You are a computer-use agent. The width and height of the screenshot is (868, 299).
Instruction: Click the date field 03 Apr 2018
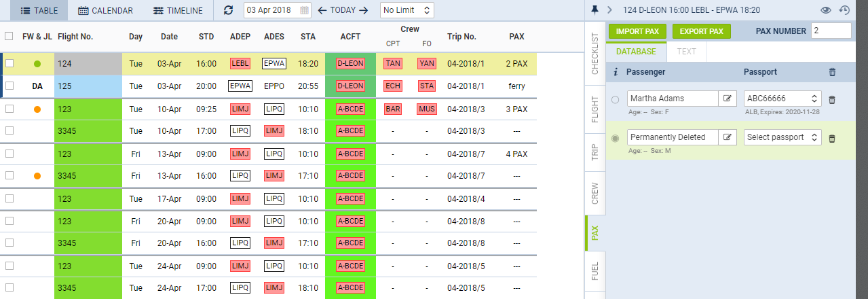(x=277, y=10)
